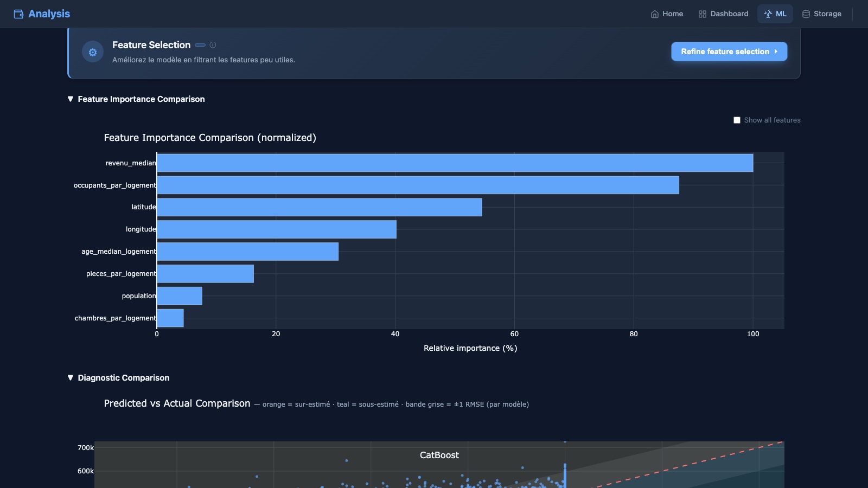The height and width of the screenshot is (488, 868).
Task: Click the age_median_logement bar
Action: coord(248,252)
